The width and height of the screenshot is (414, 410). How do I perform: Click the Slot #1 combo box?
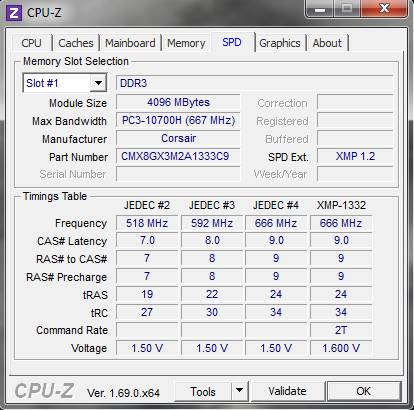[65, 83]
